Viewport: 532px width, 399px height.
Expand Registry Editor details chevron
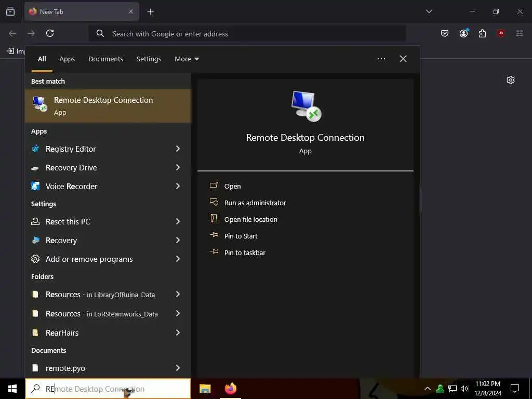pyautogui.click(x=178, y=149)
